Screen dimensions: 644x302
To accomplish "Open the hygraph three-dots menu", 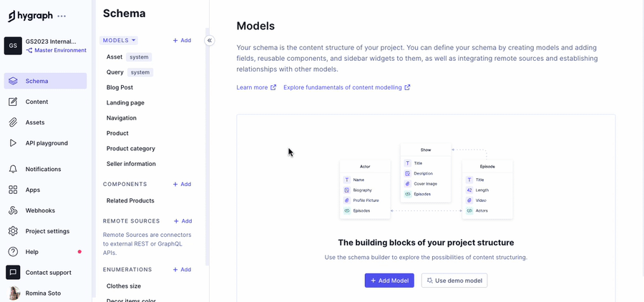I will point(62,16).
